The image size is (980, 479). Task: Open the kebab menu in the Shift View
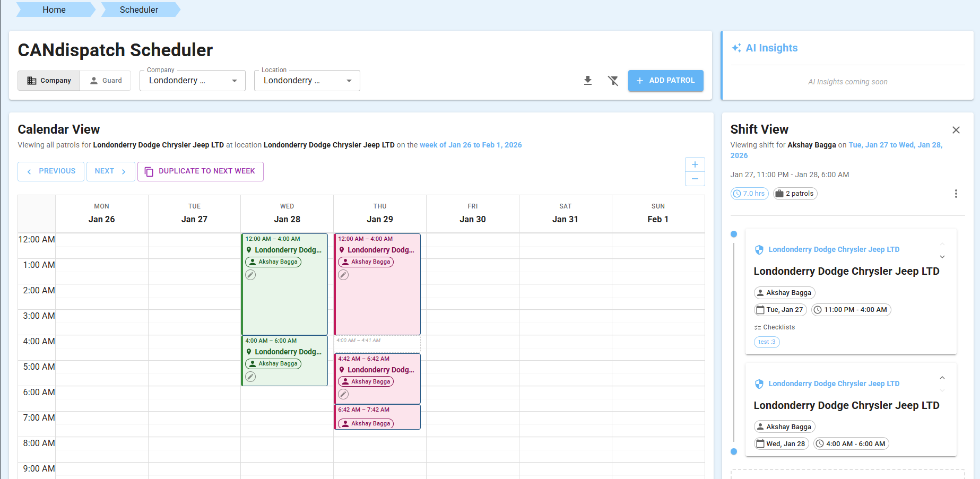tap(956, 194)
